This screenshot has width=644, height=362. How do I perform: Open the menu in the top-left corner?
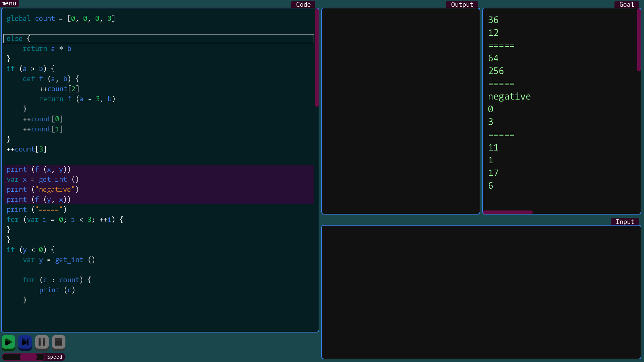(9, 3)
